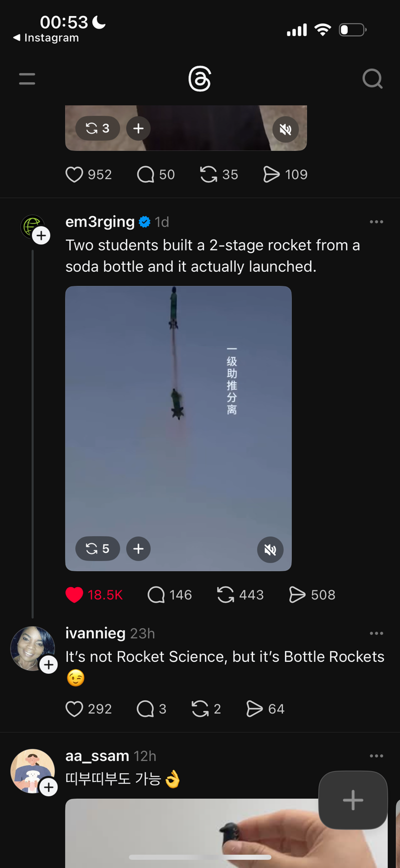Open more options for em3rging post
This screenshot has height=868, width=400.
376,222
